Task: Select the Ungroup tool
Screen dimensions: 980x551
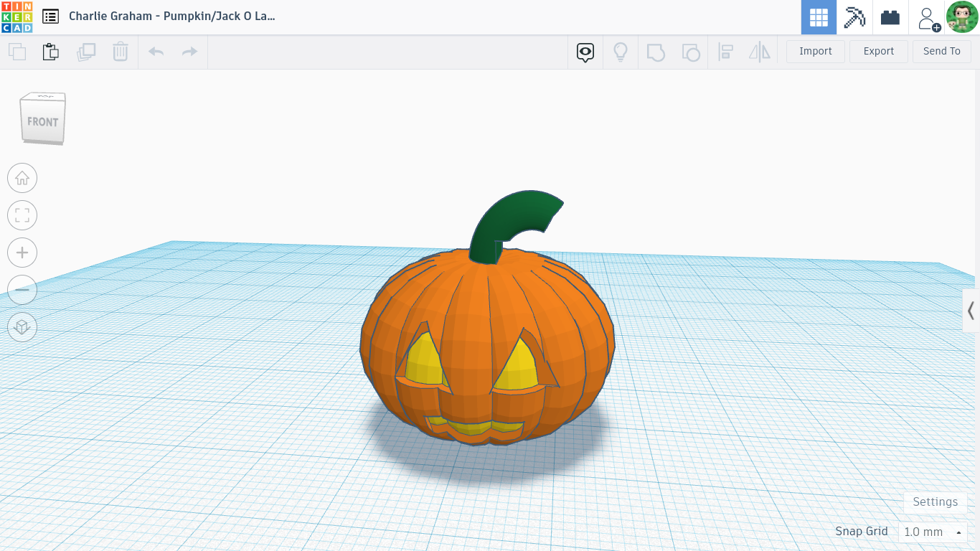Action: [x=691, y=52]
